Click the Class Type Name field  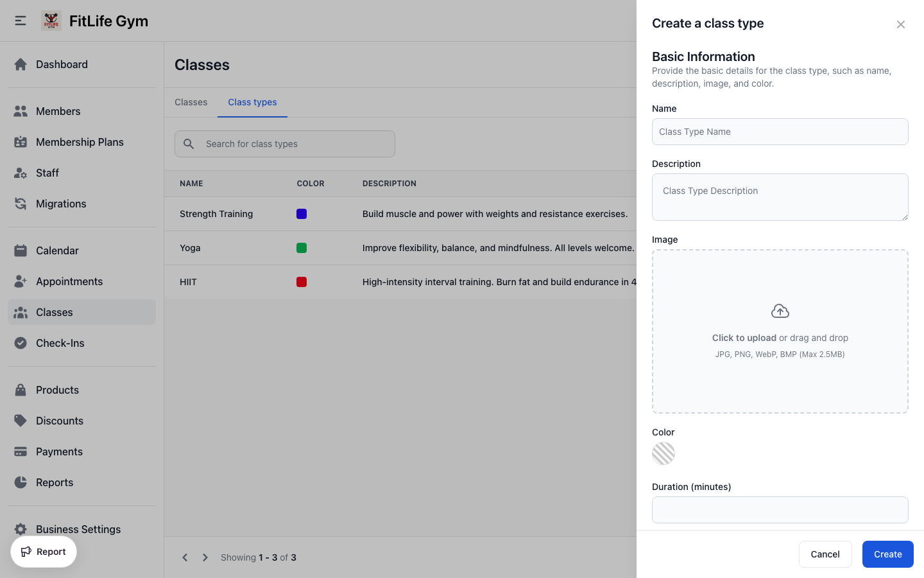click(x=780, y=132)
